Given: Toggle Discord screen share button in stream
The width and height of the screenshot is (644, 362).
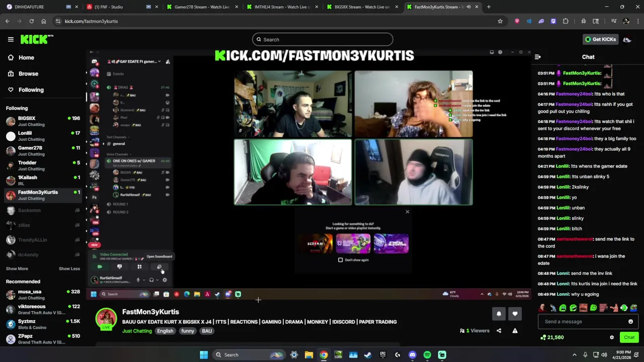Looking at the screenshot, I should point(119,267).
